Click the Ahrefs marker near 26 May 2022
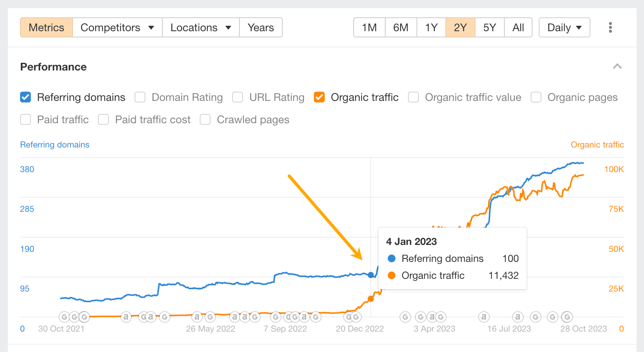Screen dimensions: 644x352 point(197,317)
